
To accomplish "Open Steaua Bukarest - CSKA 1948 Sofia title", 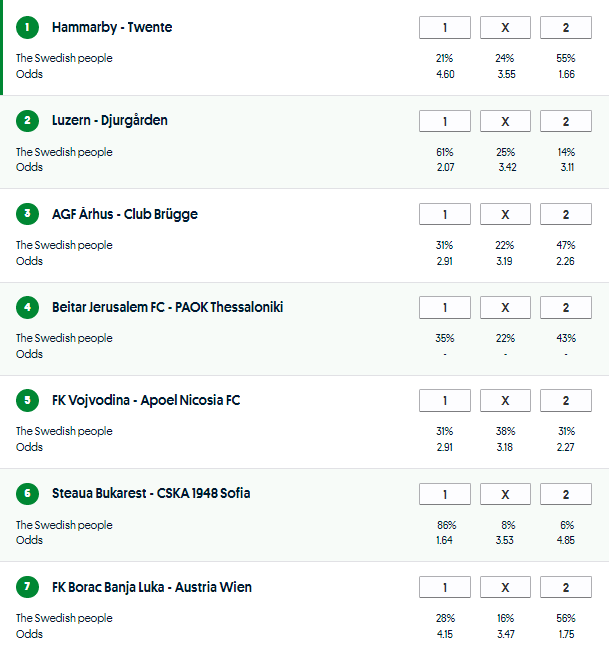I will [x=151, y=494].
